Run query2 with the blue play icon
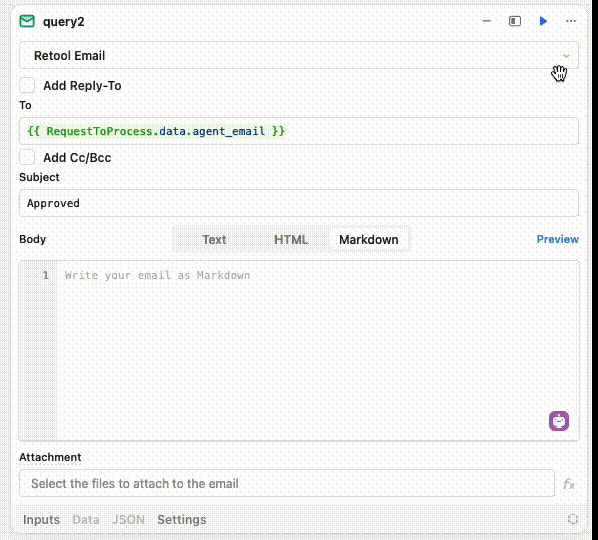This screenshot has height=540, width=598. pyautogui.click(x=543, y=21)
